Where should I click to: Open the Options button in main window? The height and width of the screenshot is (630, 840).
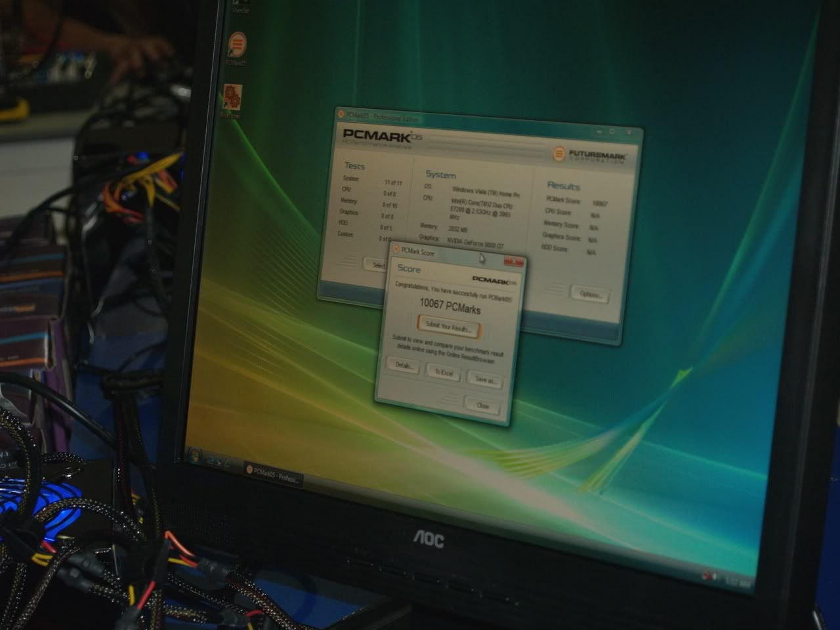click(590, 294)
